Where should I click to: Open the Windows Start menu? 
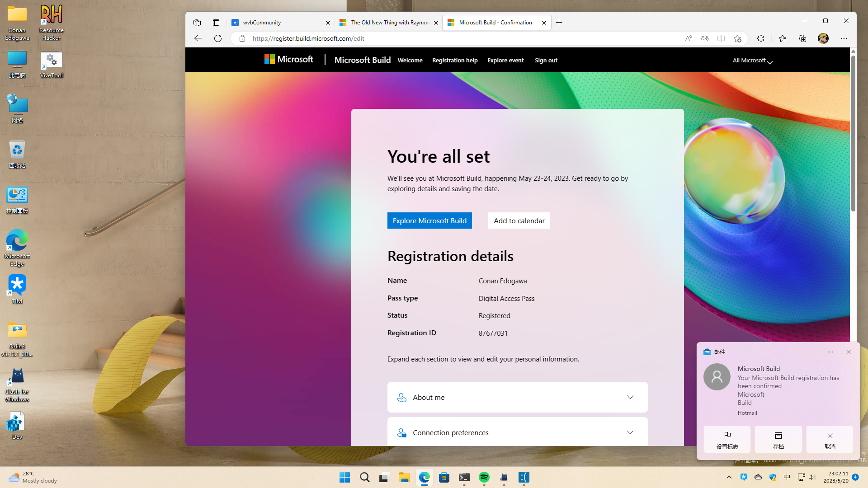click(x=344, y=477)
